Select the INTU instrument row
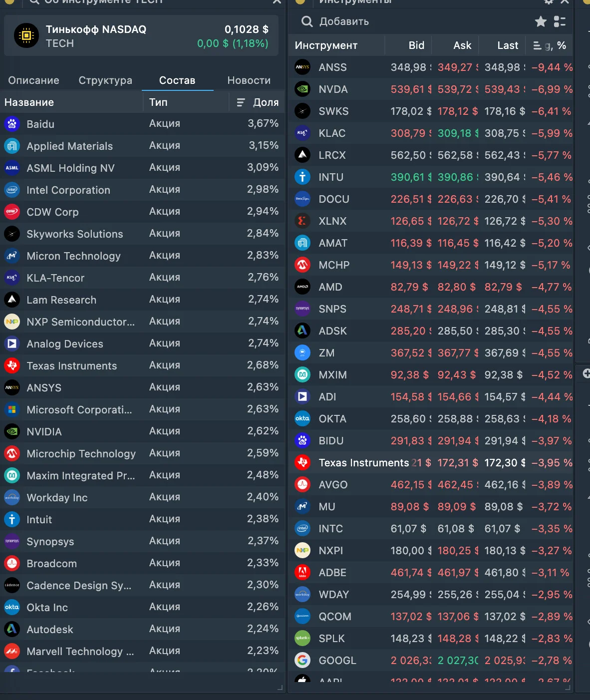 (x=431, y=177)
